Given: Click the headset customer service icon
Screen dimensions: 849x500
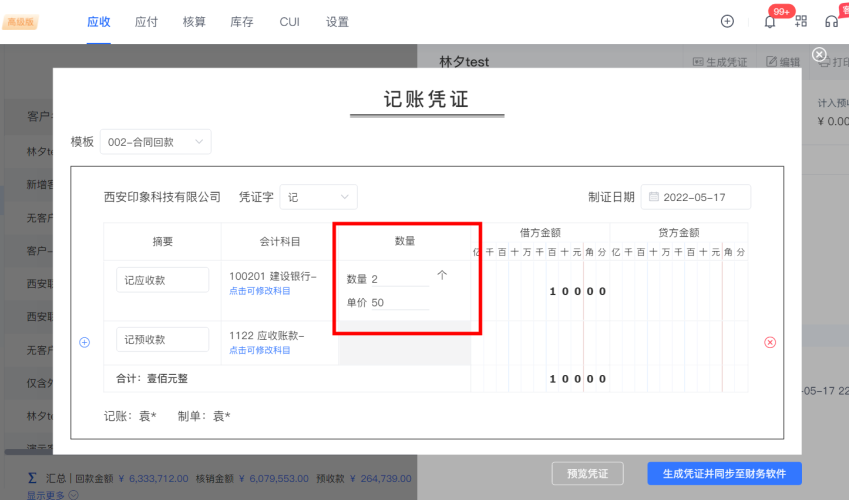Looking at the screenshot, I should 831,22.
